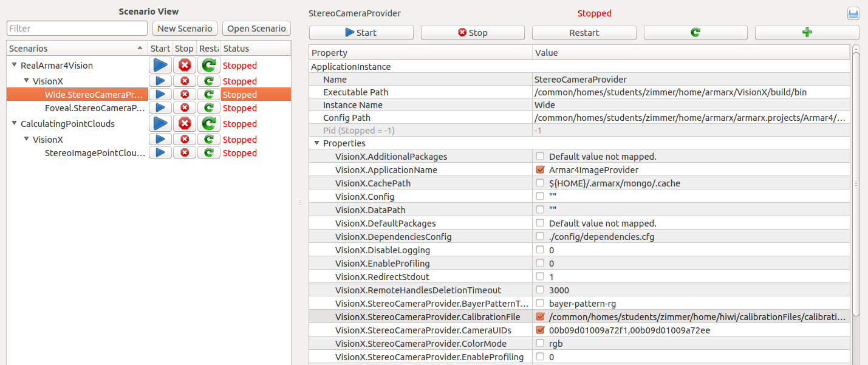Screen dimensions: 868x365
Task: Click the scenario Filter field
Action: 77,29
